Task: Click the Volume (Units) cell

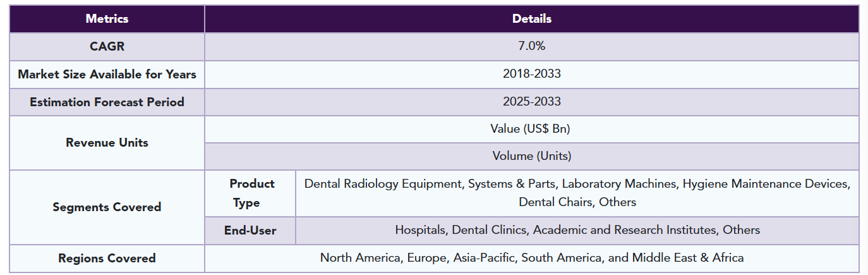Action: point(531,156)
